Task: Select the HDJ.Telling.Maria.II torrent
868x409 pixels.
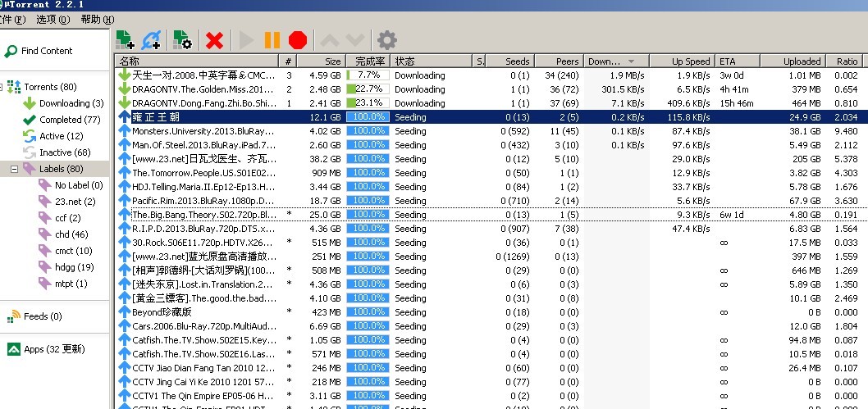Action: [x=491, y=187]
